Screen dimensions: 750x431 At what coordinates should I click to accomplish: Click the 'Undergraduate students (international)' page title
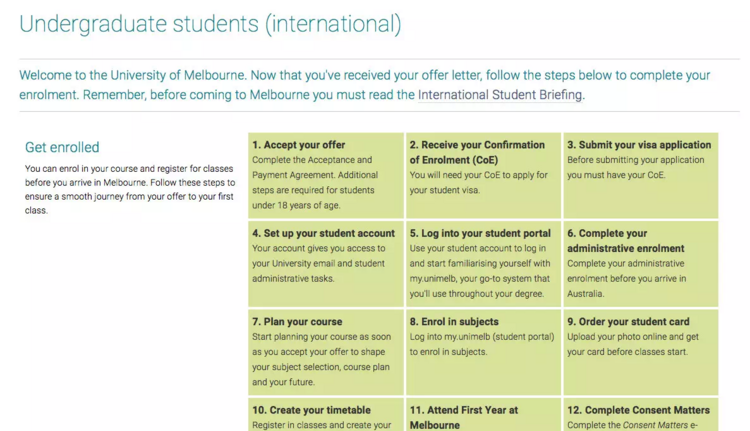[210, 24]
